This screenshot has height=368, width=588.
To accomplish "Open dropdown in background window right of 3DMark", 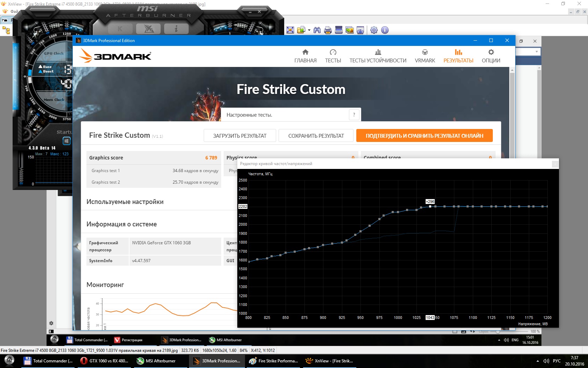I will (537, 52).
